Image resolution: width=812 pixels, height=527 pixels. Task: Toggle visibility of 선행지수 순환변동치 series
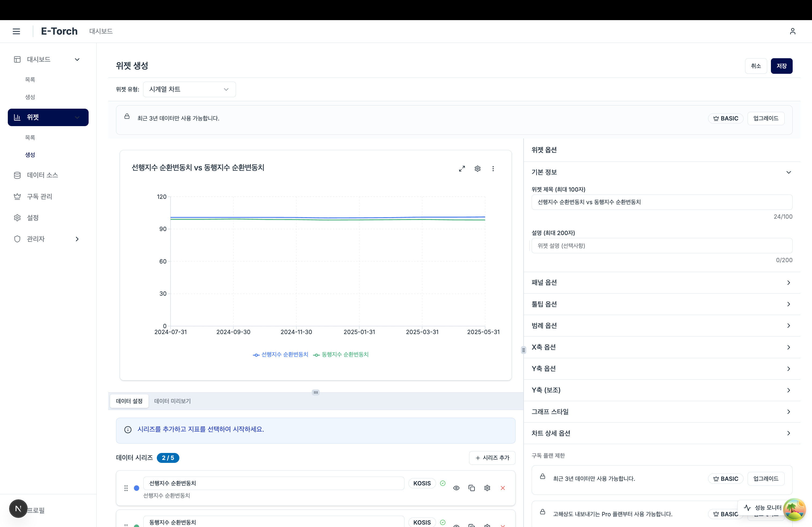456,488
